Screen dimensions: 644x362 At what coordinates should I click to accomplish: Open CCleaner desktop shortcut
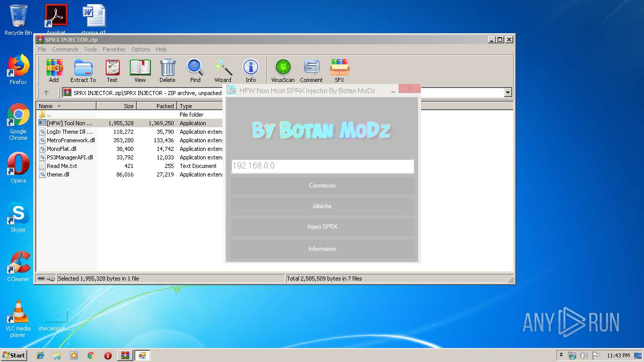tap(18, 266)
